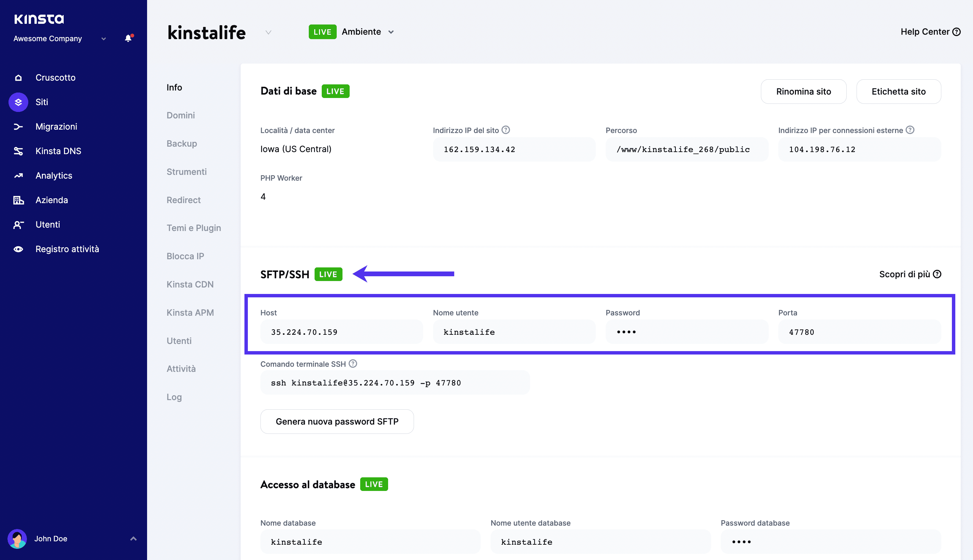Click the Help Center question mark icon
The image size is (973, 560).
coord(957,32)
